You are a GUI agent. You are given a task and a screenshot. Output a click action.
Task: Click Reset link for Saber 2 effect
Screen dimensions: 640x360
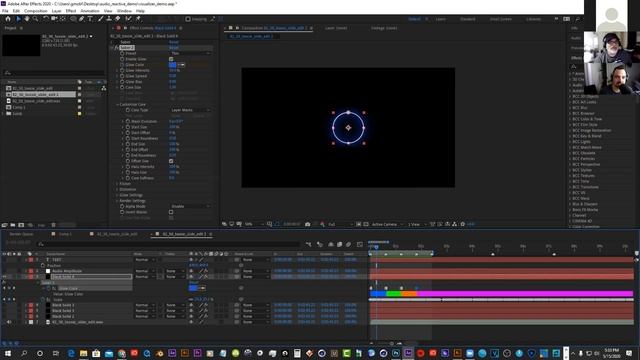tap(173, 48)
